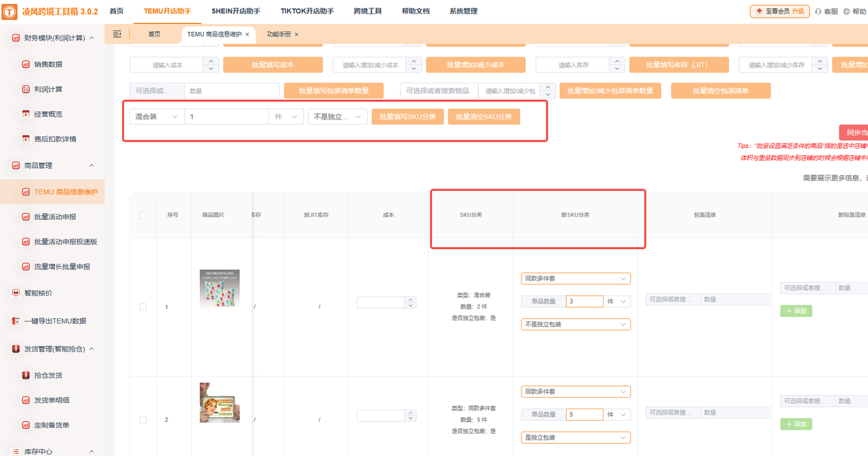Collapse the 商品管理 sidebar group
The height and width of the screenshot is (456, 868).
tap(92, 166)
